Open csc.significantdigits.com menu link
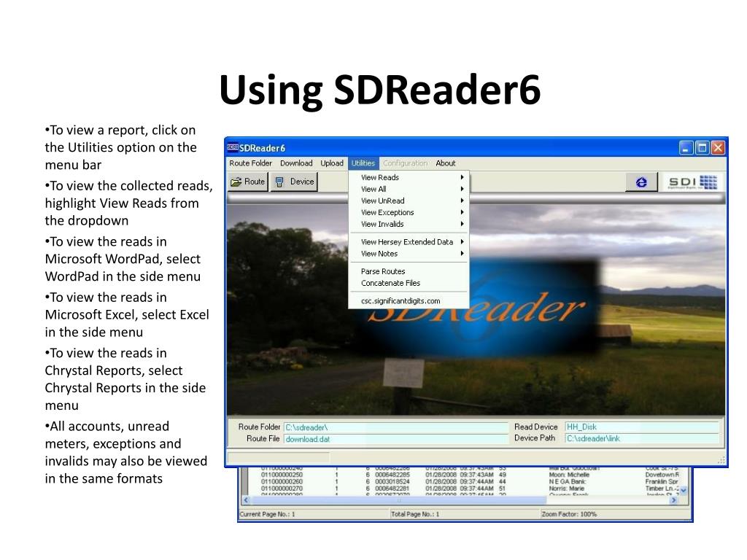This screenshot has width=747, height=560. coord(409,301)
